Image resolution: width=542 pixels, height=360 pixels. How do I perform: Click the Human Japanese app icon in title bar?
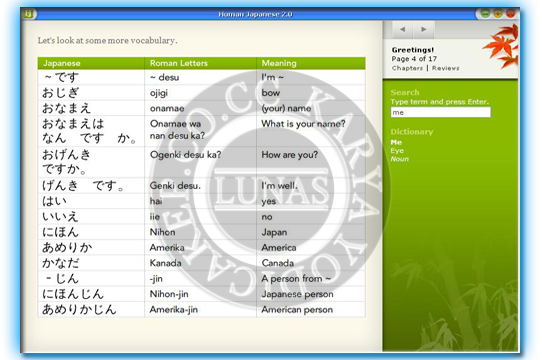(x=29, y=14)
